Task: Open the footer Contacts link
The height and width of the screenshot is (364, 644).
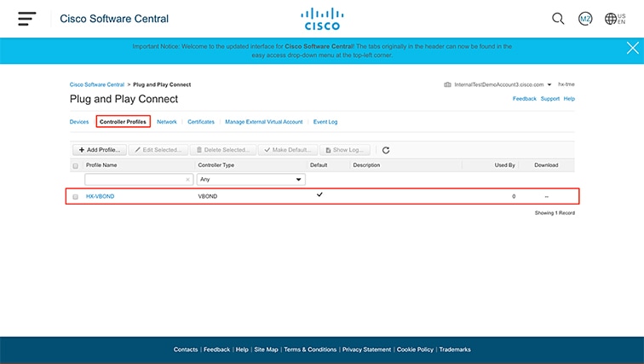Action: [x=186, y=350]
